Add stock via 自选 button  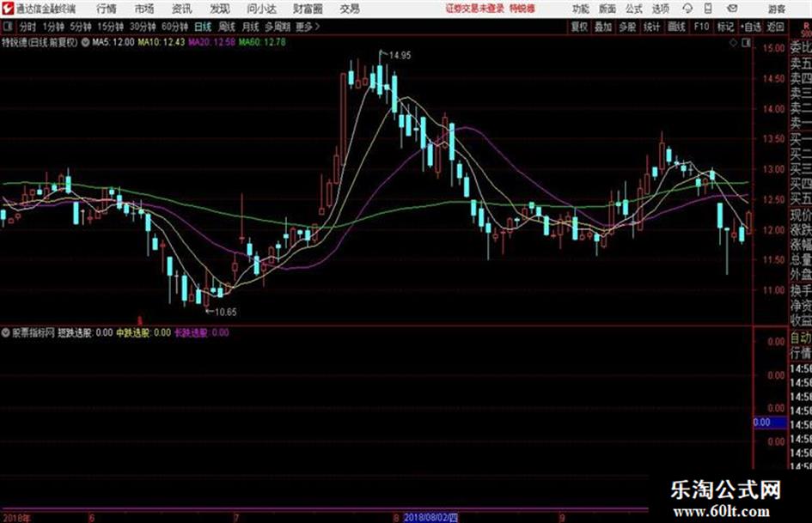click(x=750, y=27)
